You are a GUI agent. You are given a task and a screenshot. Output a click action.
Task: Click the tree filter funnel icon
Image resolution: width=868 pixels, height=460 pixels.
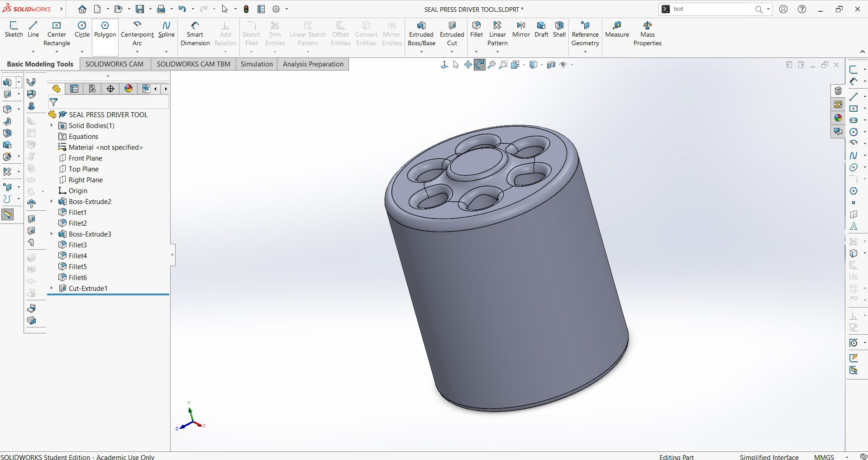(53, 102)
